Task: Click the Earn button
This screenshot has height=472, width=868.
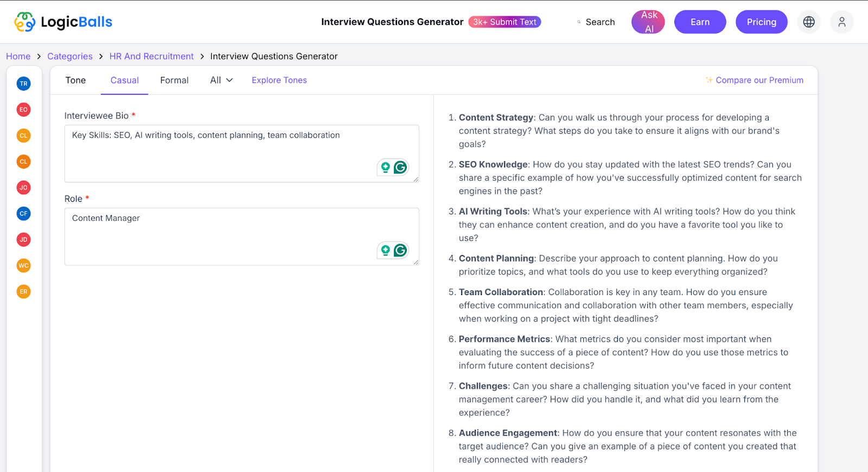Action: tap(700, 22)
